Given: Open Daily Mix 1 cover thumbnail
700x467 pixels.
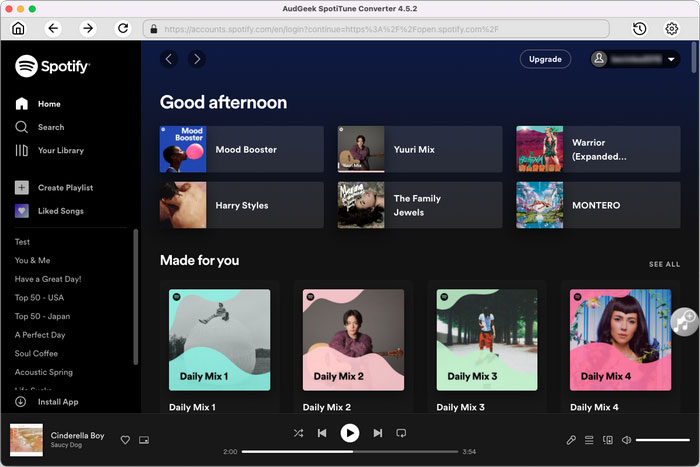Looking at the screenshot, I should pyautogui.click(x=219, y=340).
